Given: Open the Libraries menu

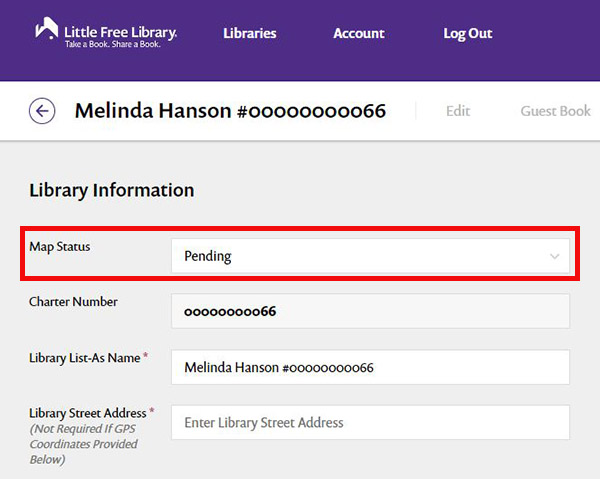Looking at the screenshot, I should tap(249, 33).
